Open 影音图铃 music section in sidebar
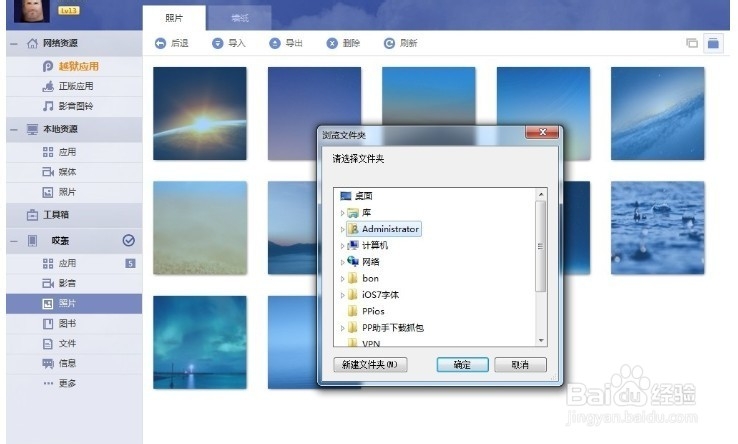Viewport: 738px width, 444px height. point(74,106)
